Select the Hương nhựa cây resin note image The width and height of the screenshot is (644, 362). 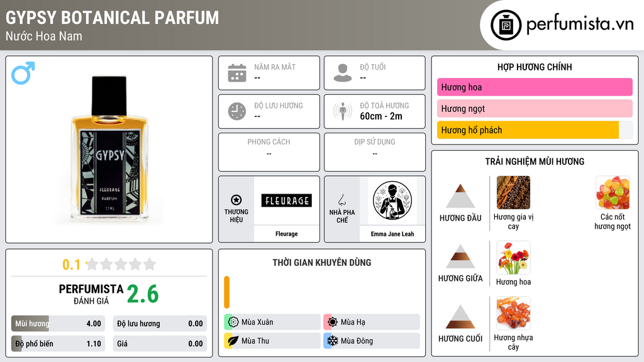(x=513, y=313)
